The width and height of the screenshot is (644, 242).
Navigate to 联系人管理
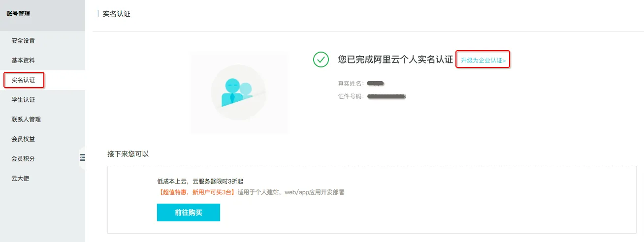(26, 120)
